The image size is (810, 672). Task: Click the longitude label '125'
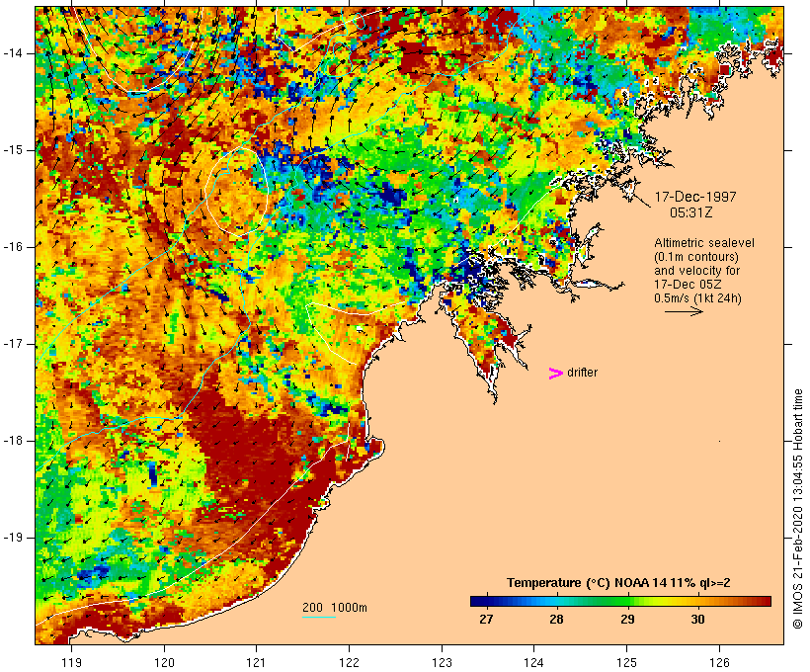click(x=627, y=662)
